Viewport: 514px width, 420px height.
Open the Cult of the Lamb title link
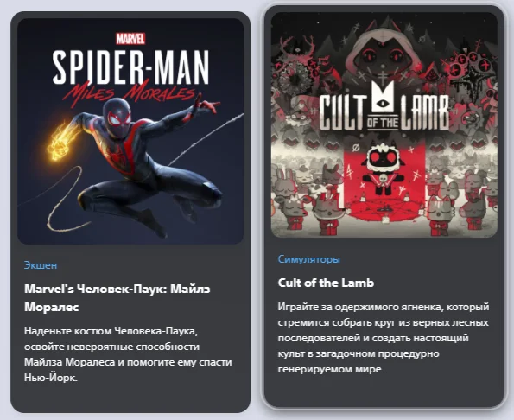[x=326, y=283]
